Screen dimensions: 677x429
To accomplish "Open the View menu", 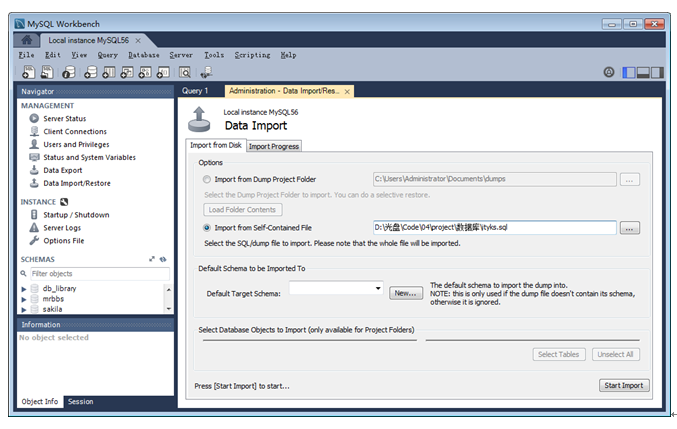I will click(79, 55).
